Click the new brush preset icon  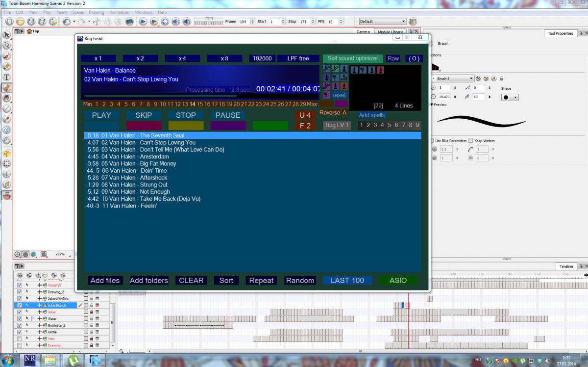pos(479,79)
